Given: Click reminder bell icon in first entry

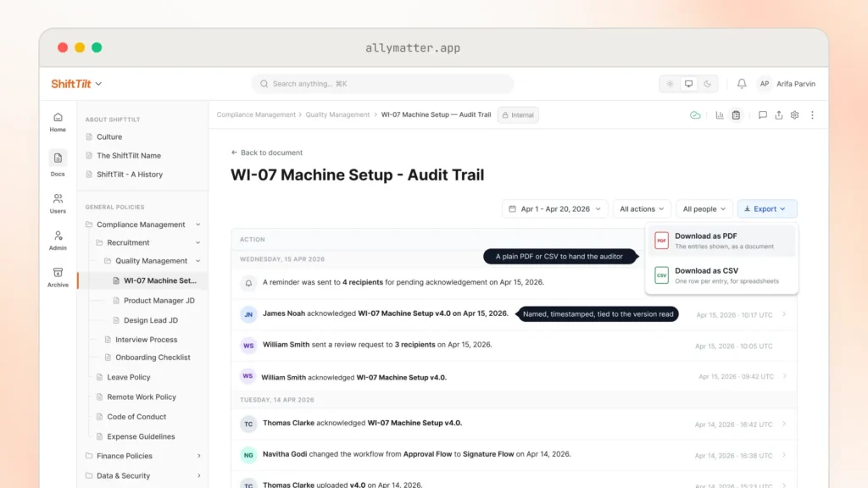Looking at the screenshot, I should pyautogui.click(x=248, y=283).
